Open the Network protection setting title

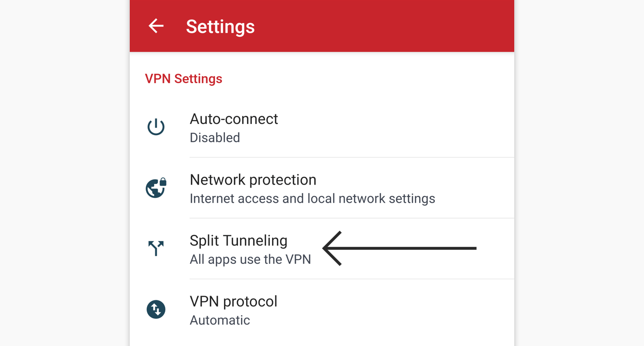tap(253, 180)
